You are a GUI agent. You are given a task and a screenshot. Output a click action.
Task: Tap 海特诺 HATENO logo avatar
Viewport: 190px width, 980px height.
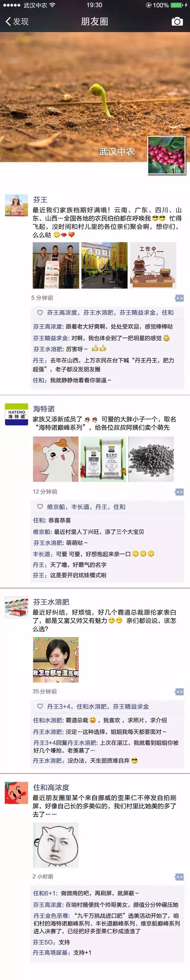click(16, 414)
